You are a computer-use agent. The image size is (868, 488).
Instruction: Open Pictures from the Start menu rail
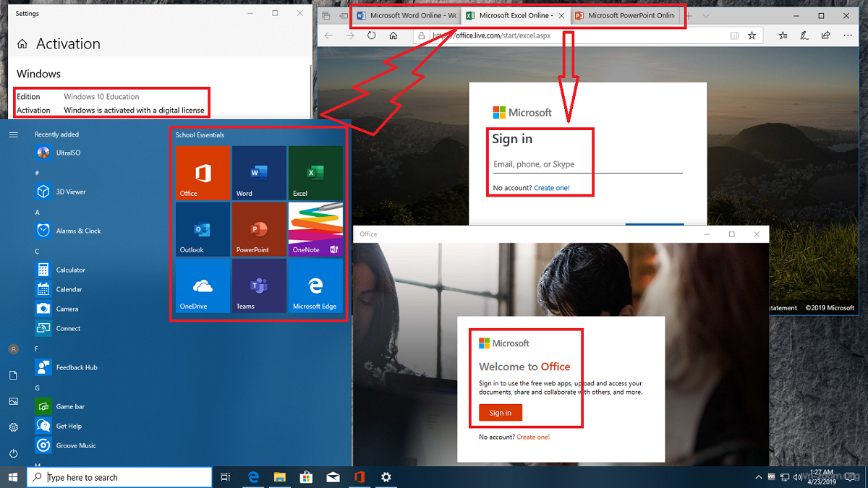pos(13,401)
